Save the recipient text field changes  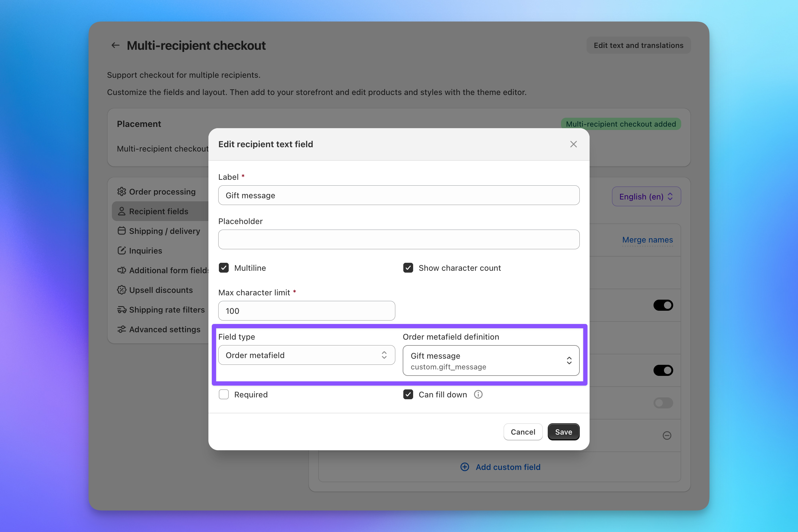[563, 432]
